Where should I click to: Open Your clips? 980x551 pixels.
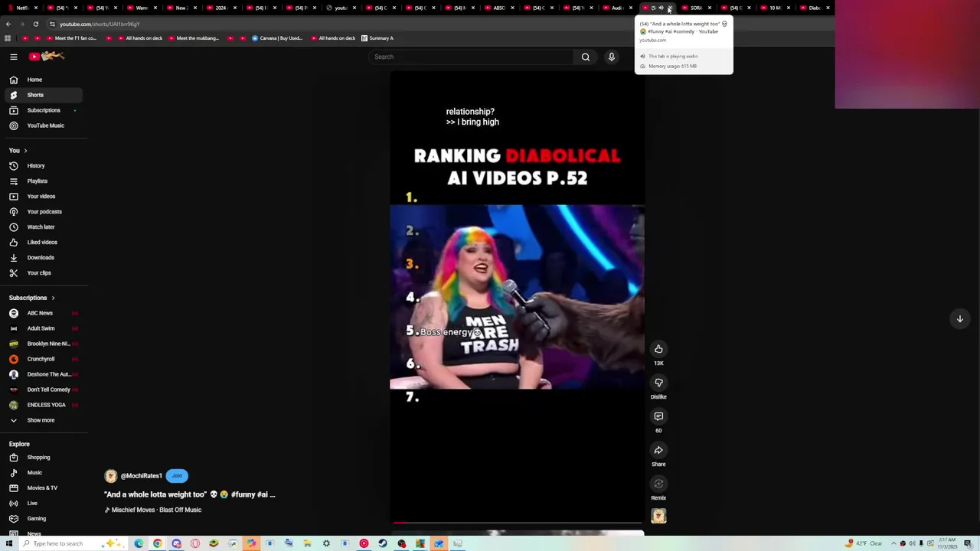click(42, 273)
